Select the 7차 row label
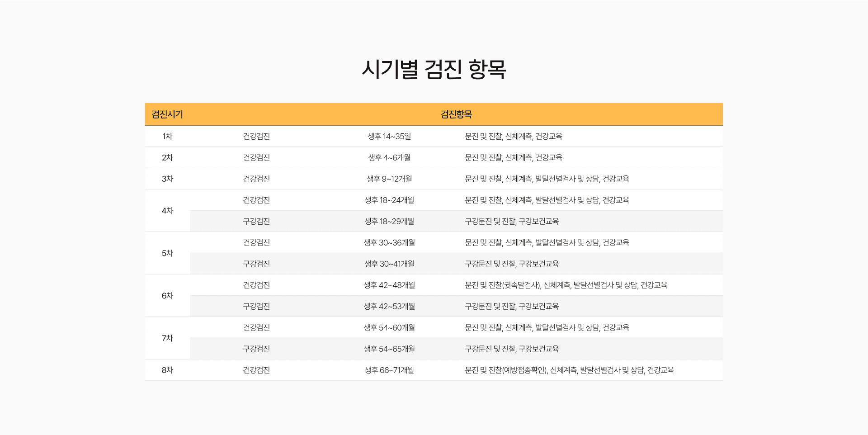This screenshot has width=868, height=435. [x=167, y=338]
